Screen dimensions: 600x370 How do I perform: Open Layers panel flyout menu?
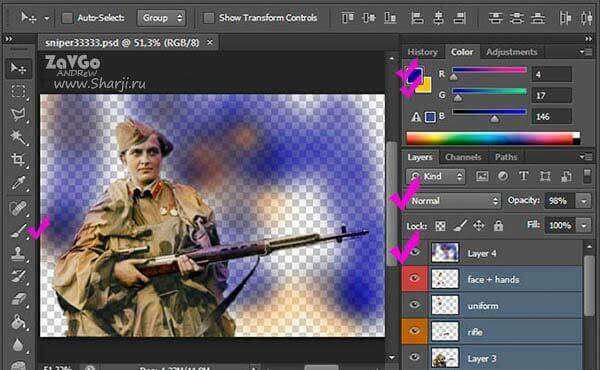click(x=585, y=157)
